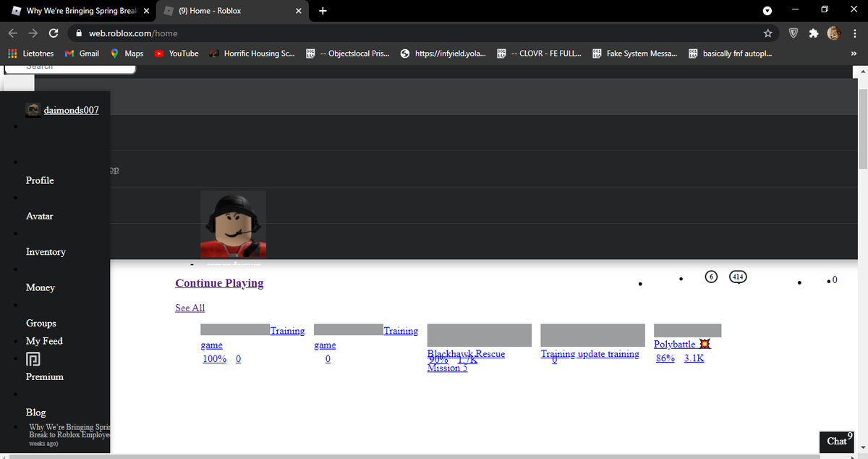The image size is (868, 459).
Task: Open Groups in the sidebar
Action: (41, 324)
